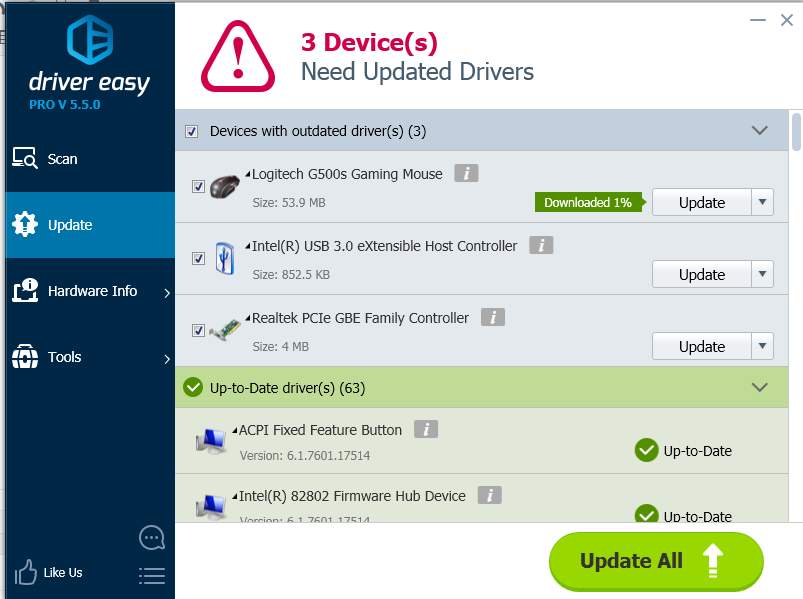Click the Driver Easy logo icon
This screenshot has width=803, height=599.
tap(90, 39)
